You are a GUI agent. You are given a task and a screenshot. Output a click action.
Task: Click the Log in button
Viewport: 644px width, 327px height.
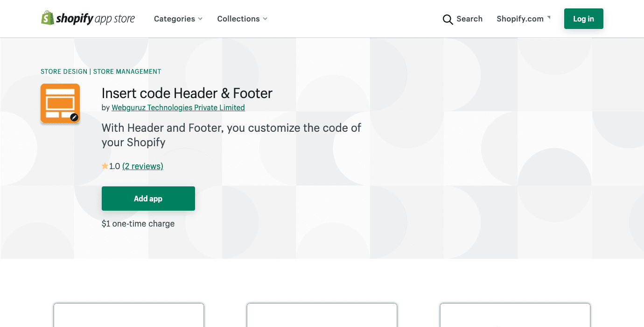coord(583,19)
